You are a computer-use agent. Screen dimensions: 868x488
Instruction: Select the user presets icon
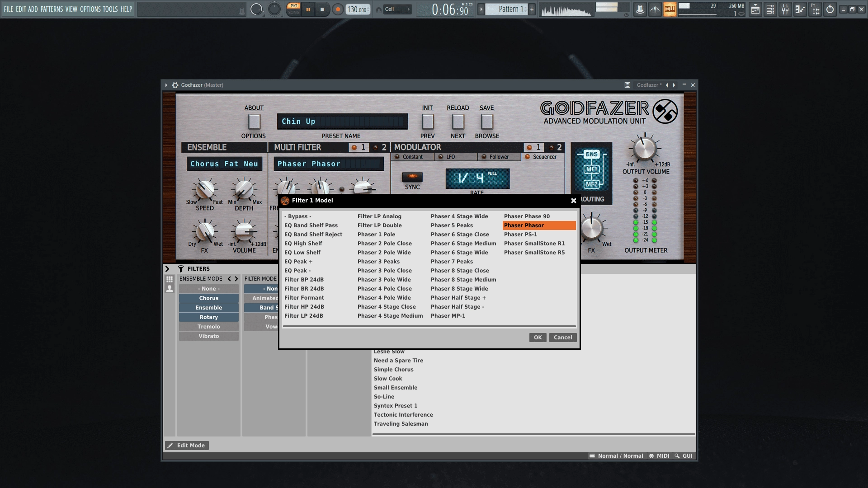(x=170, y=289)
